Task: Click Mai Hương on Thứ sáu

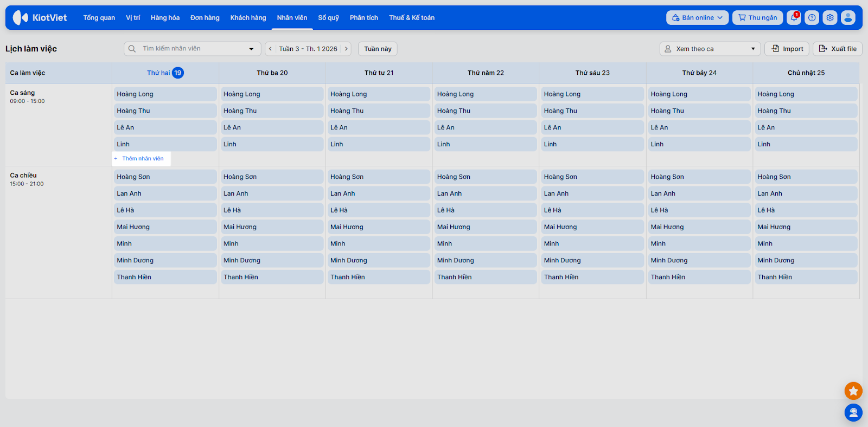Action: coord(592,228)
